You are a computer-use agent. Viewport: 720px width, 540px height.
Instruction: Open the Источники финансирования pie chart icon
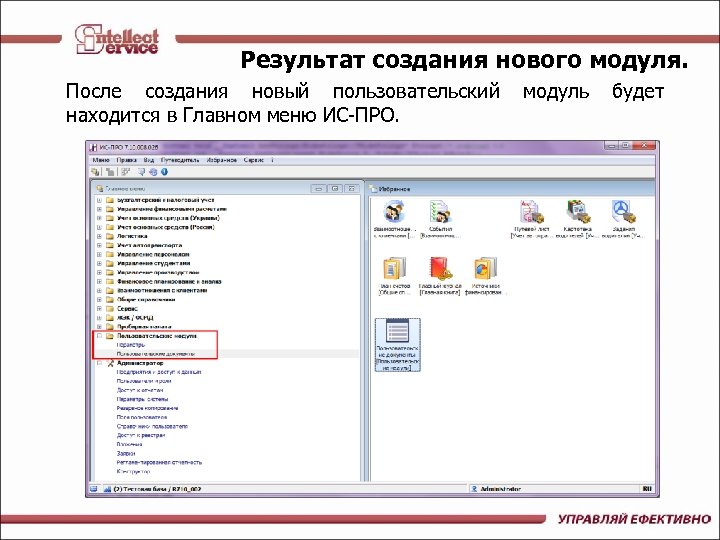pyautogui.click(x=485, y=269)
